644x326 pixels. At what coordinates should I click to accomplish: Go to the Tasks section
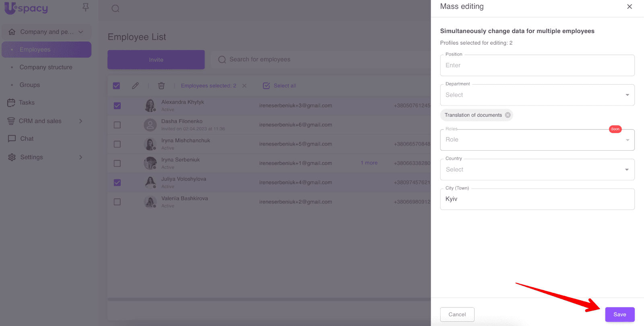pyautogui.click(x=27, y=103)
